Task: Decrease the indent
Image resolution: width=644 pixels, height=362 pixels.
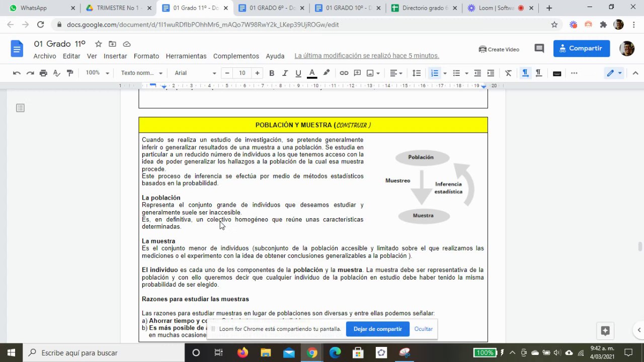Action: click(x=477, y=73)
